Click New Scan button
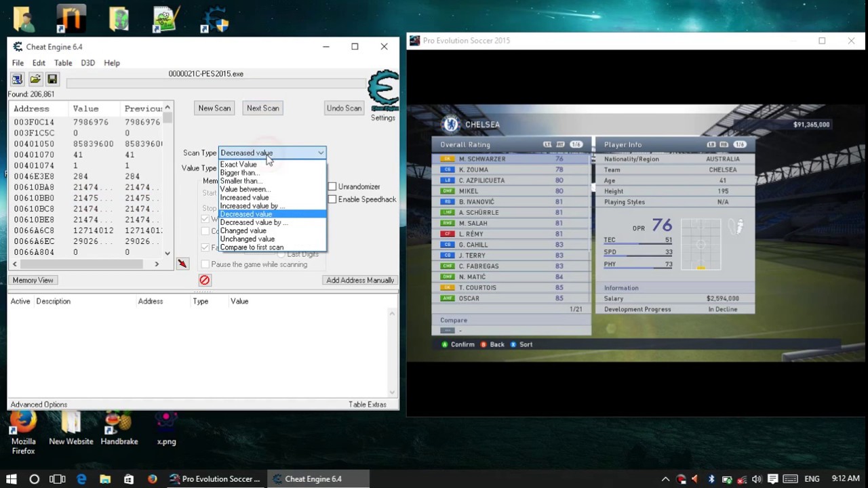The image size is (868, 488). [x=214, y=108]
